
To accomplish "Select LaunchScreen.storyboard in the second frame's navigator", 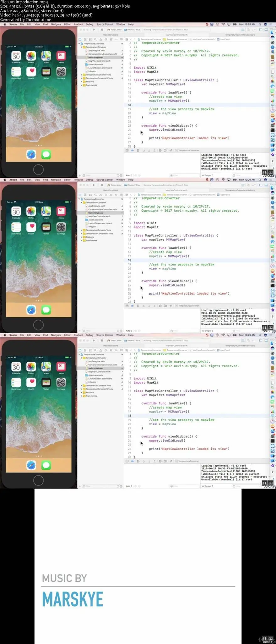I will [100, 223].
